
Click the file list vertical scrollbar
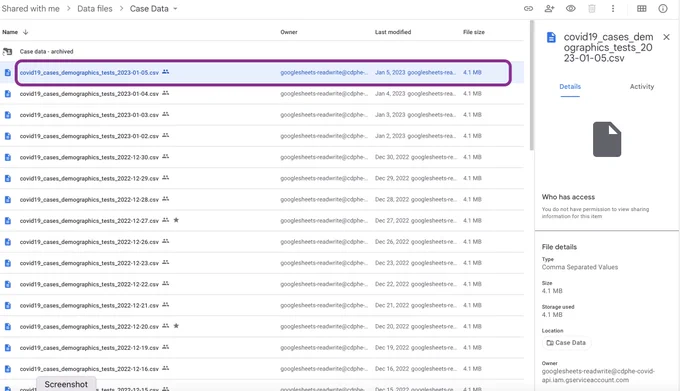coord(531,85)
